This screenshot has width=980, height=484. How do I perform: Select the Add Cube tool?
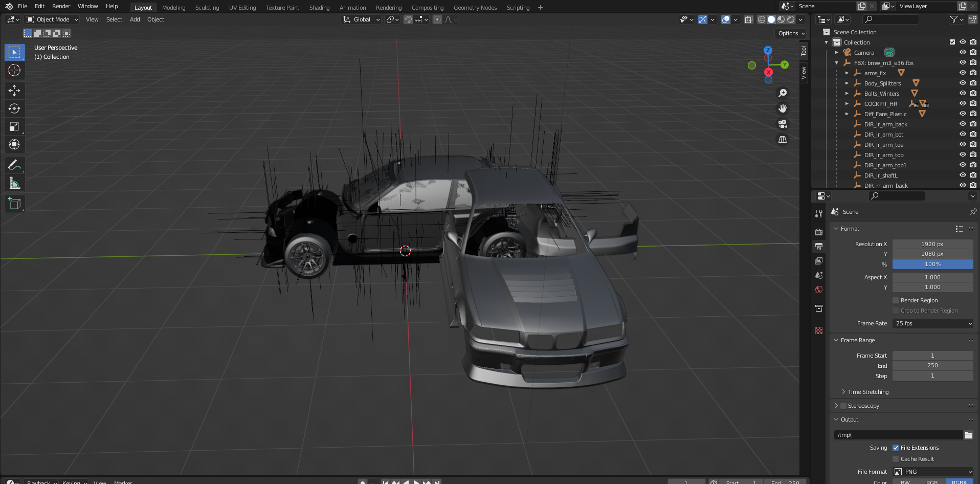click(14, 203)
